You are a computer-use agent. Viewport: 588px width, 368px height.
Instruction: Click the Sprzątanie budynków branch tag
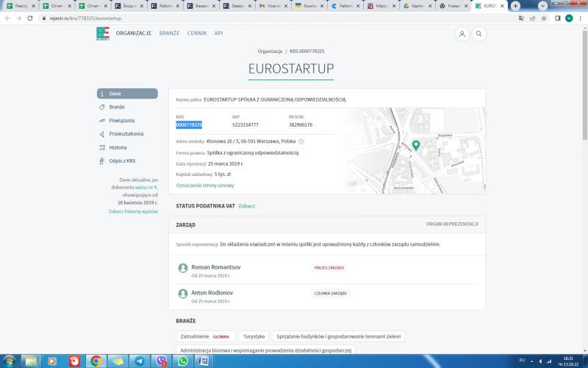pyautogui.click(x=338, y=336)
